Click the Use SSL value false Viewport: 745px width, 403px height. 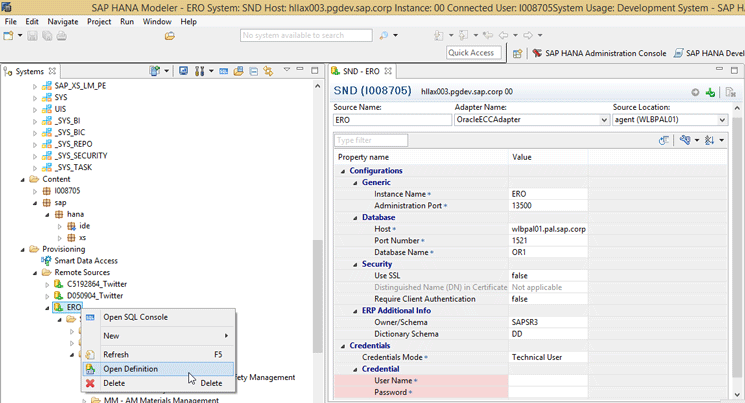click(x=548, y=276)
